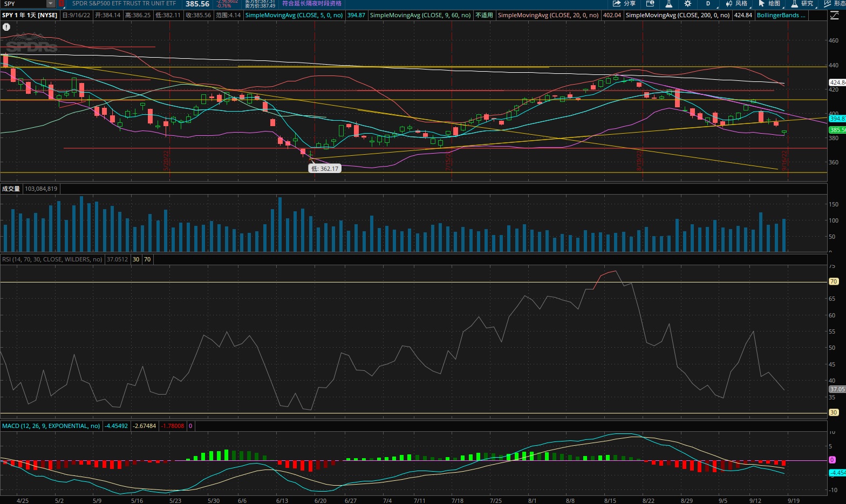Open the alert book icon in toolbar
The image size is (846, 504).
click(650, 4)
